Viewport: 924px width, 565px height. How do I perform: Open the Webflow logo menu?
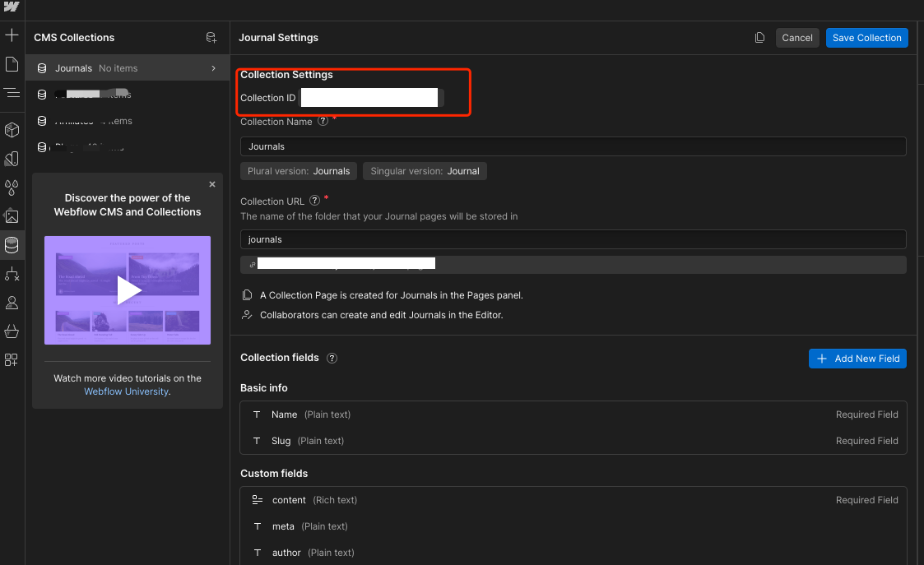pyautogui.click(x=12, y=7)
